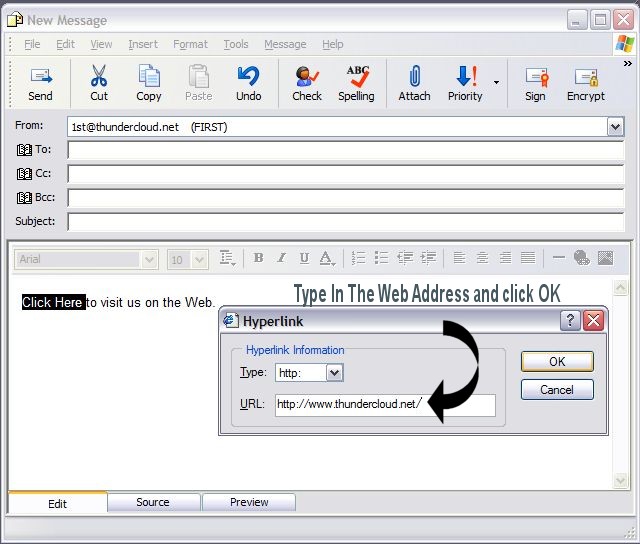Align text right
Viewport: 640px width, 544px height.
tap(505, 258)
